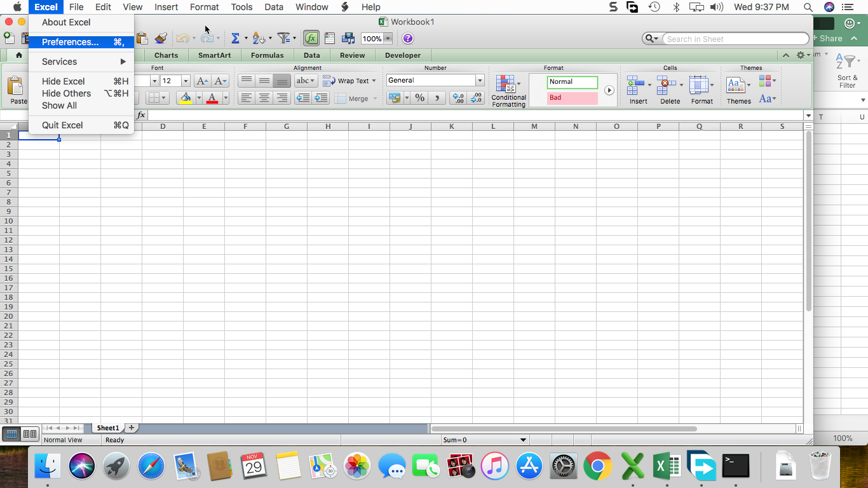The width and height of the screenshot is (868, 488).
Task: Expand the cell styles gallery arrow
Action: point(609,90)
